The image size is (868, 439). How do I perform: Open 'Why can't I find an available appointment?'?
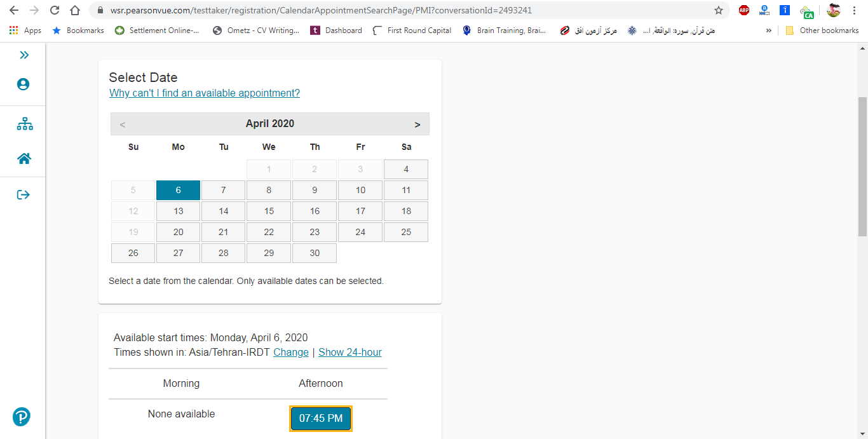[205, 93]
